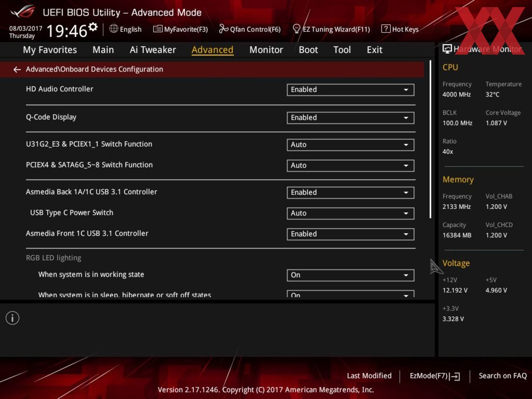Open USB Type C Power Switch dropdown

point(350,213)
